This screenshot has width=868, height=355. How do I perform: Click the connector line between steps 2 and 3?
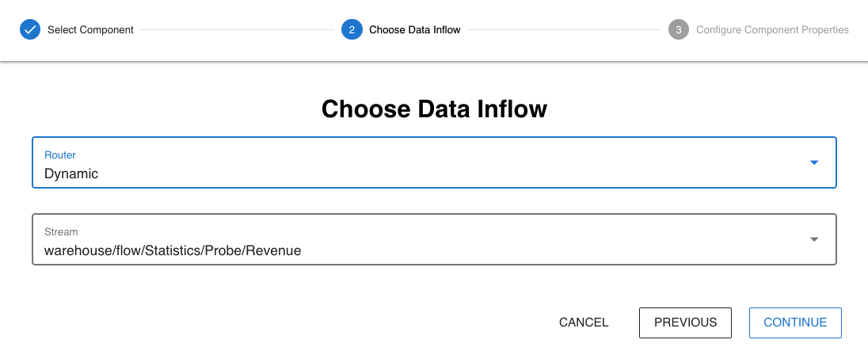click(564, 30)
